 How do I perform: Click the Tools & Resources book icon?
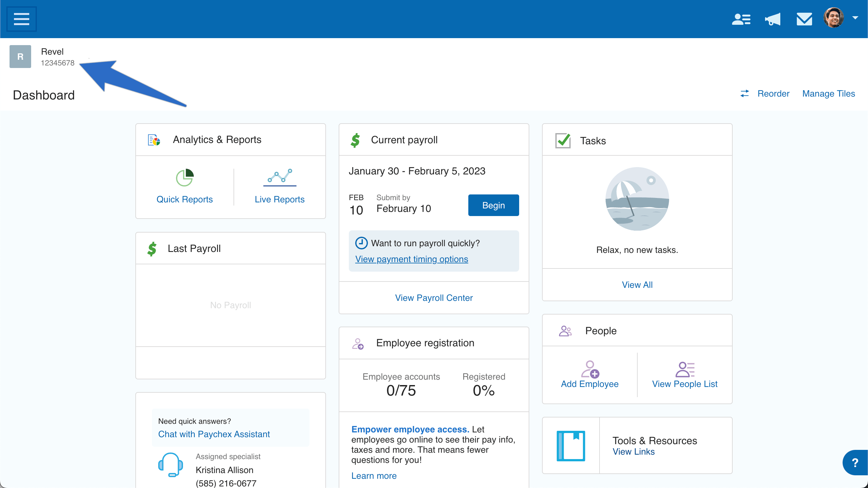[571, 445]
